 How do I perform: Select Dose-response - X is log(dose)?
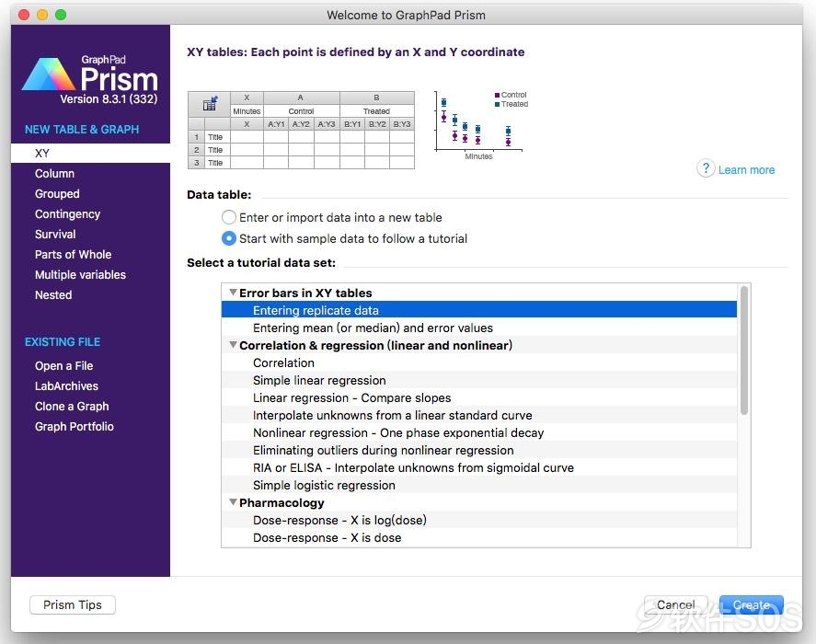[478, 520]
